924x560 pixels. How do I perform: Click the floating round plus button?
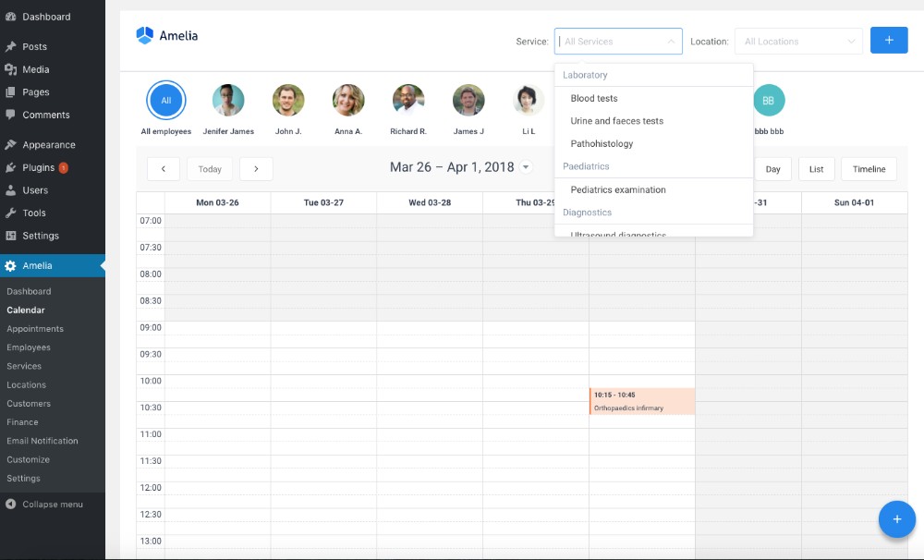pos(896,519)
